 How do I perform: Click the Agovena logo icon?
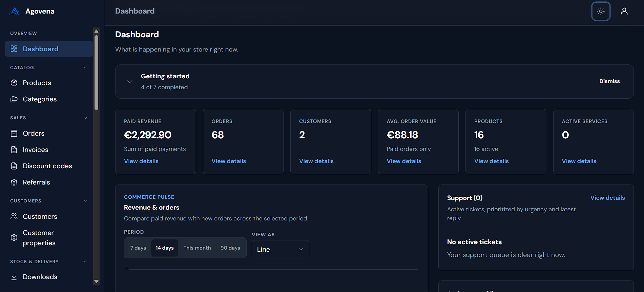[14, 11]
